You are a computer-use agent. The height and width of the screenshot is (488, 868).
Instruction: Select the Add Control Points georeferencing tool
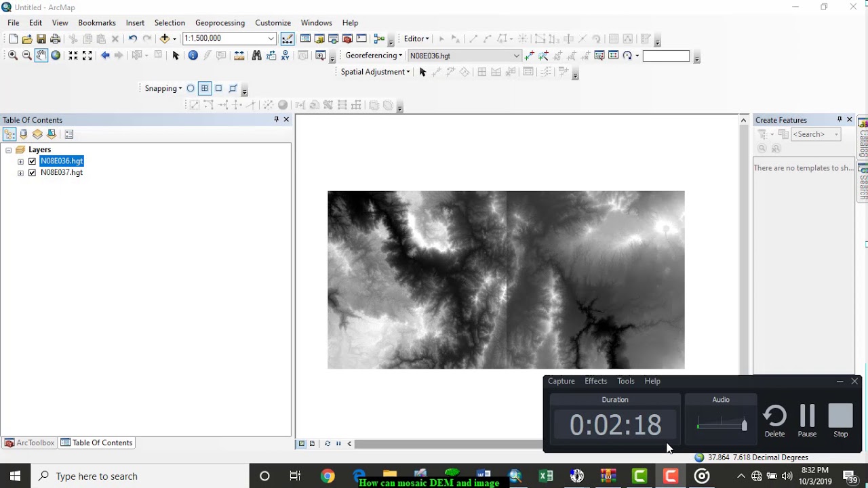(x=529, y=56)
